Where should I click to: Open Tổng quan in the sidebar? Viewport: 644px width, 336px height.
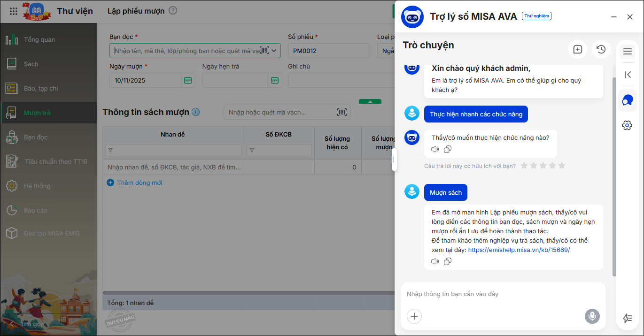[48, 39]
